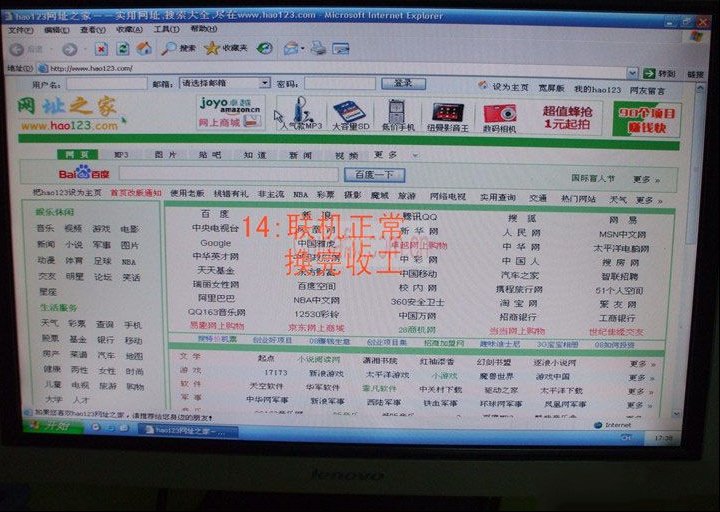
Task: Click the joyo amazon.cn shop banner
Action: 231,113
